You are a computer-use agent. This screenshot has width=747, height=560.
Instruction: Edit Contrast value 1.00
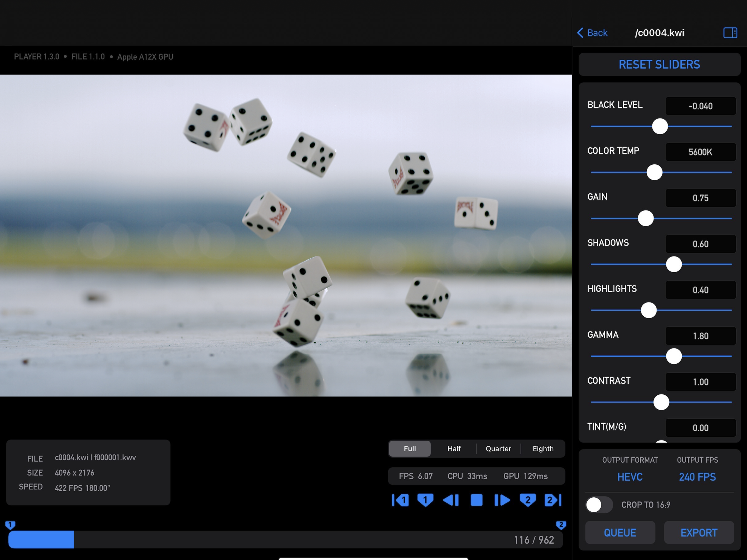click(x=701, y=382)
